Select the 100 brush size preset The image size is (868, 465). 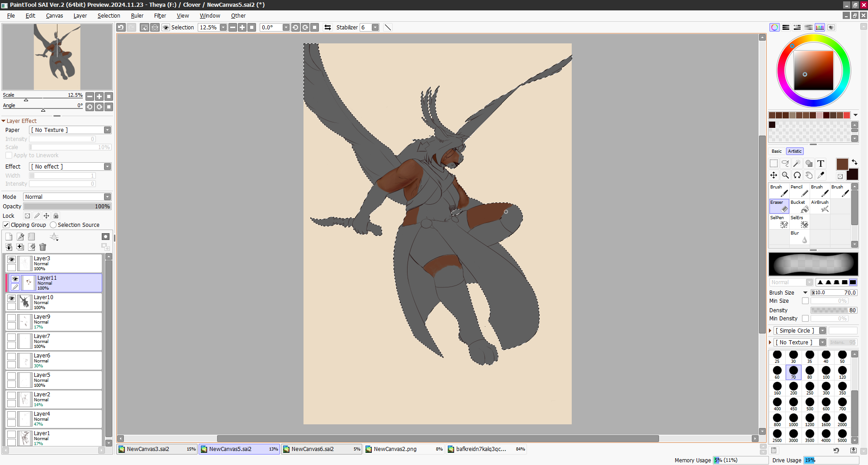pyautogui.click(x=826, y=372)
